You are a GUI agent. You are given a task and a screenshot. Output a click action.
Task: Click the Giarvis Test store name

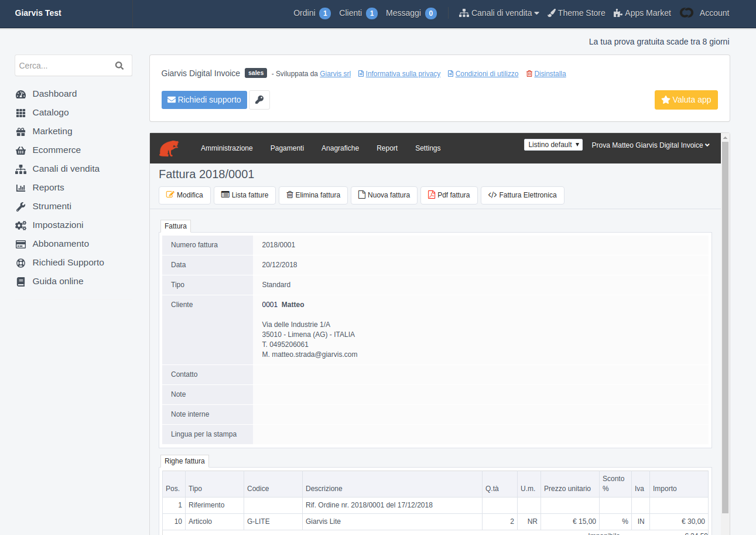pos(38,13)
